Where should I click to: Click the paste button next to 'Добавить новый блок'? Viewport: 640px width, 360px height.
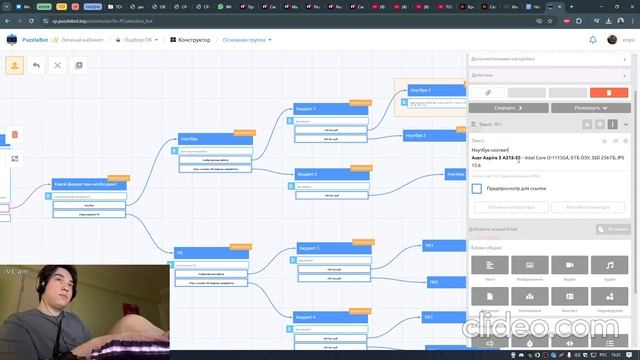click(613, 229)
